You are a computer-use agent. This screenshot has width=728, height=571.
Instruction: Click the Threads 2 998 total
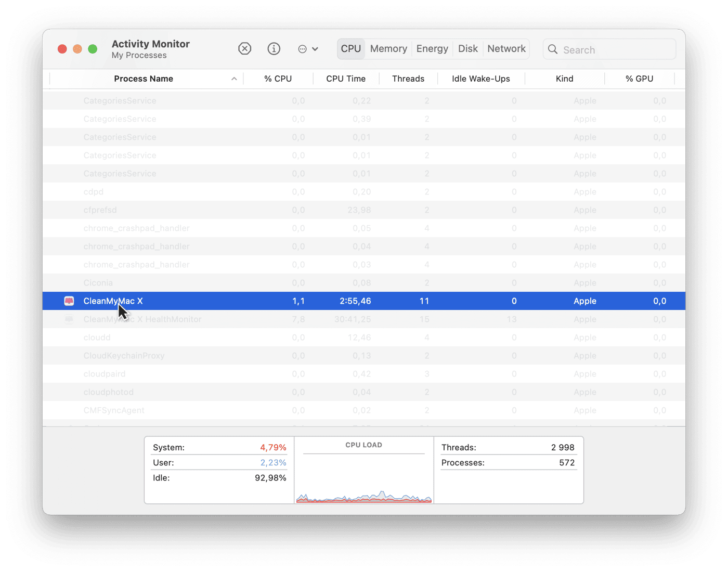[563, 448]
